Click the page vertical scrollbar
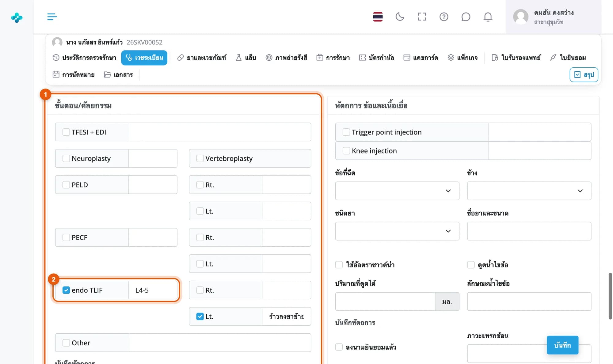Screen dimensions: 613x364 pyautogui.click(x=610, y=296)
